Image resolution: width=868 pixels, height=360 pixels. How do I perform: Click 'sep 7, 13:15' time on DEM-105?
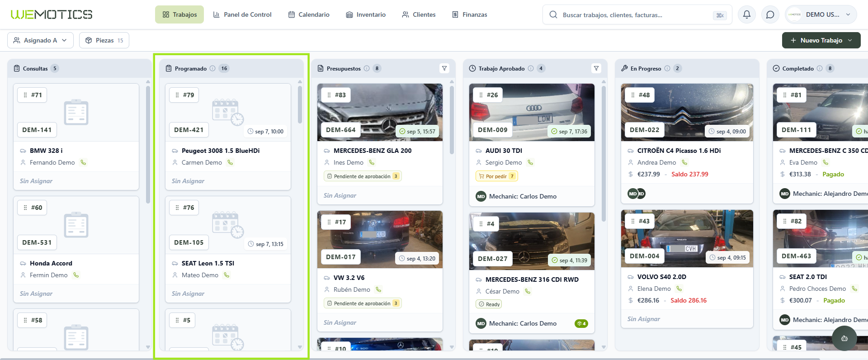coord(266,244)
